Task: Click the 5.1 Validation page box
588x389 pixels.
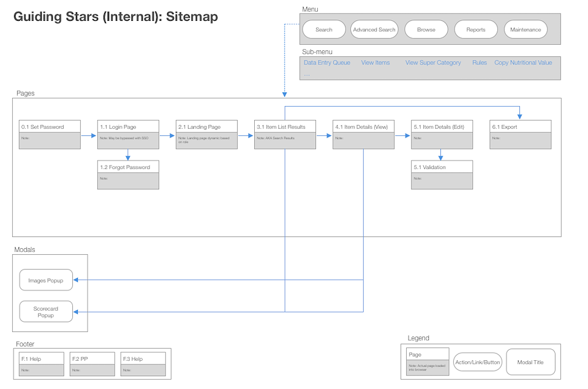Action: coord(442,175)
